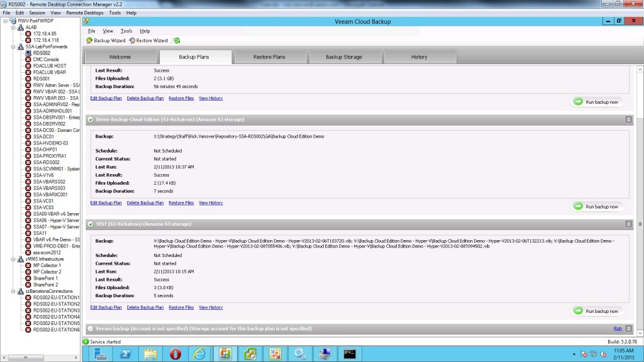This screenshot has width=644, height=362.
Task: Run backup now for Demo-Backup-Cloud-Edition plan
Action: [597, 206]
